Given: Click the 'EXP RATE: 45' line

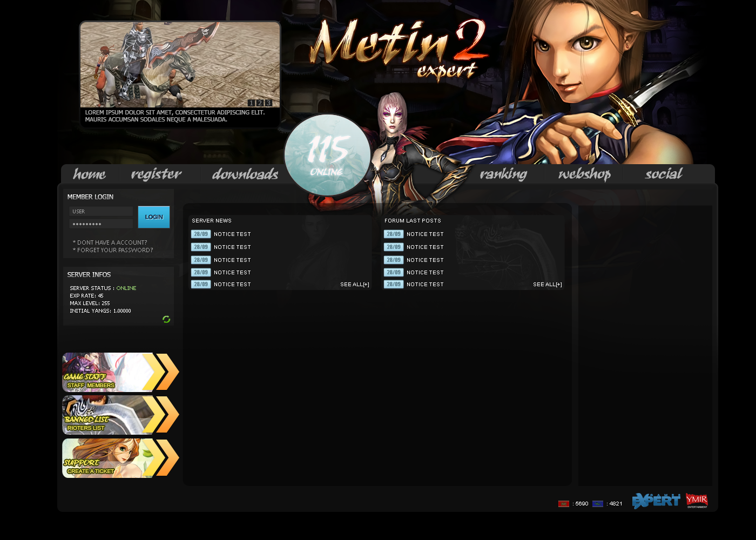Looking at the screenshot, I should click(x=86, y=296).
